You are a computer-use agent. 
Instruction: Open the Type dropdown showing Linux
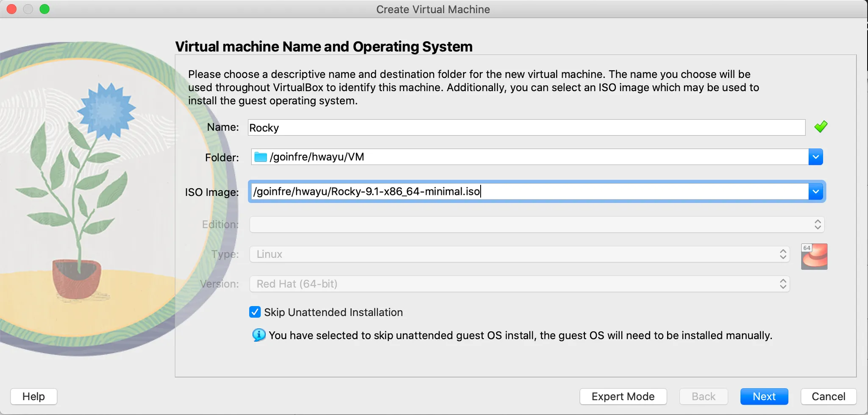(519, 254)
